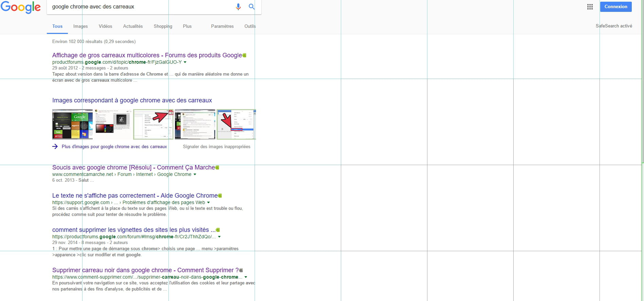Click the Connexion button
Screen dimensions: 644x301
point(616,7)
